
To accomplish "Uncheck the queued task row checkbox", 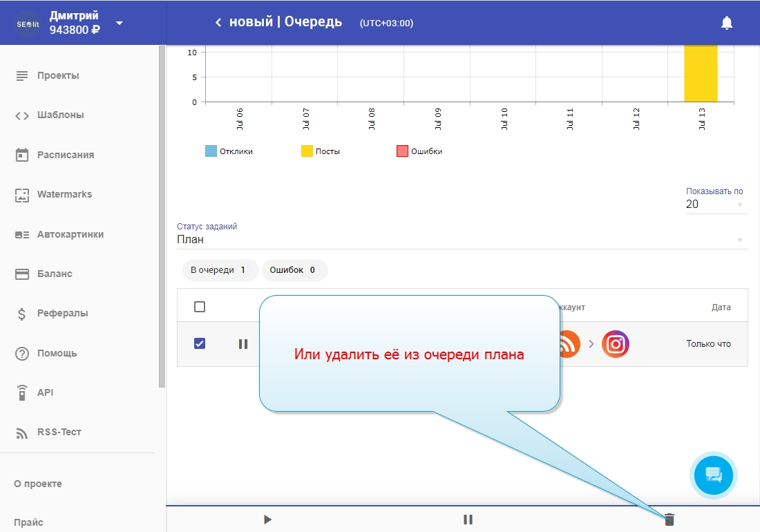I will (x=200, y=343).
